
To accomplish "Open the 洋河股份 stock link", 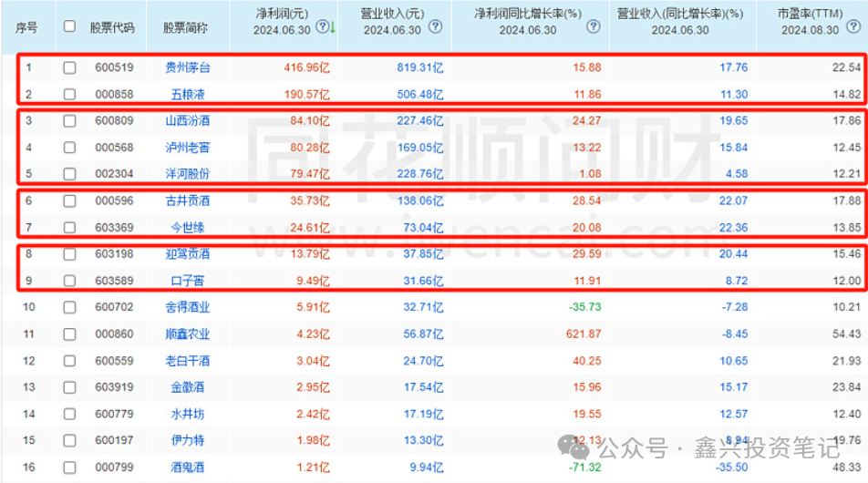I will (188, 174).
